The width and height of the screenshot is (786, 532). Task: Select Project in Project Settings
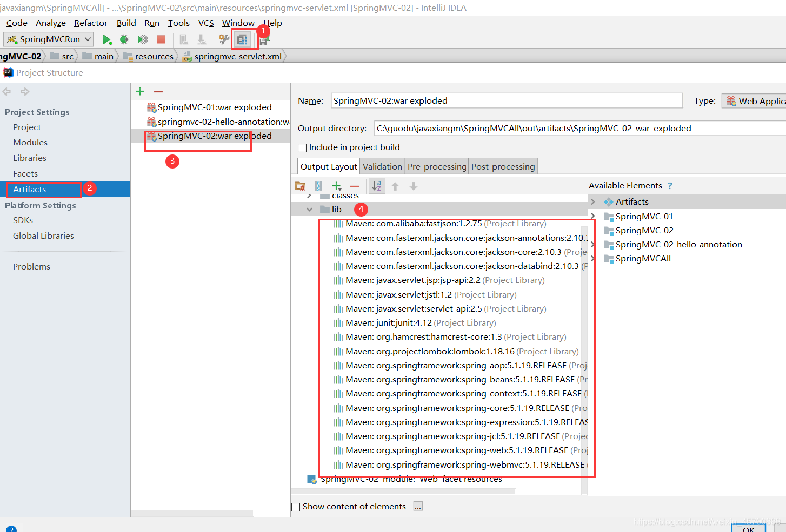[x=27, y=127]
